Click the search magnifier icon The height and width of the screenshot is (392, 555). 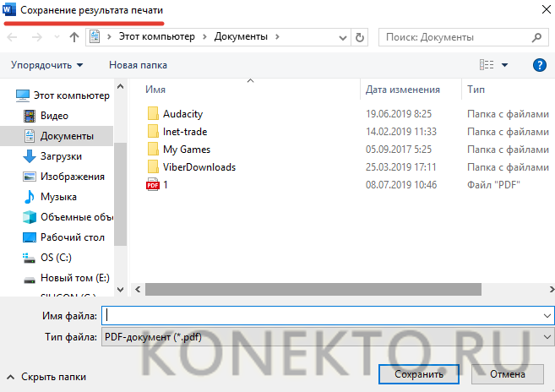coord(536,38)
